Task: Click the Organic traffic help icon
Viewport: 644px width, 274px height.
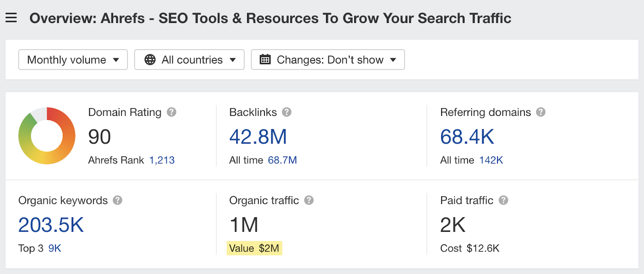Action: (x=309, y=200)
